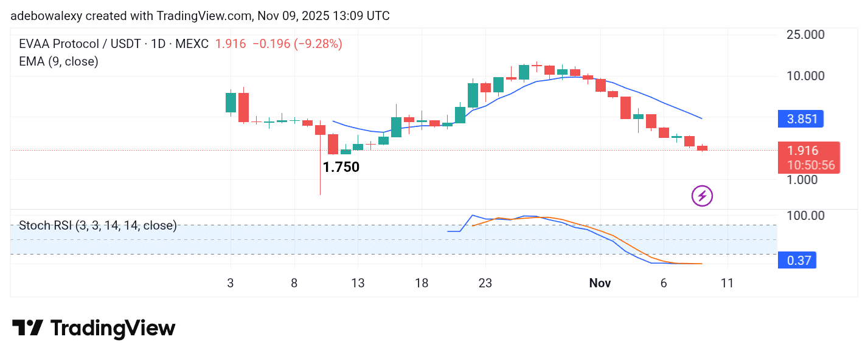Select the EVAA Protocol / USDT symbol title
Screen dimensions: 868x359
(x=113, y=44)
